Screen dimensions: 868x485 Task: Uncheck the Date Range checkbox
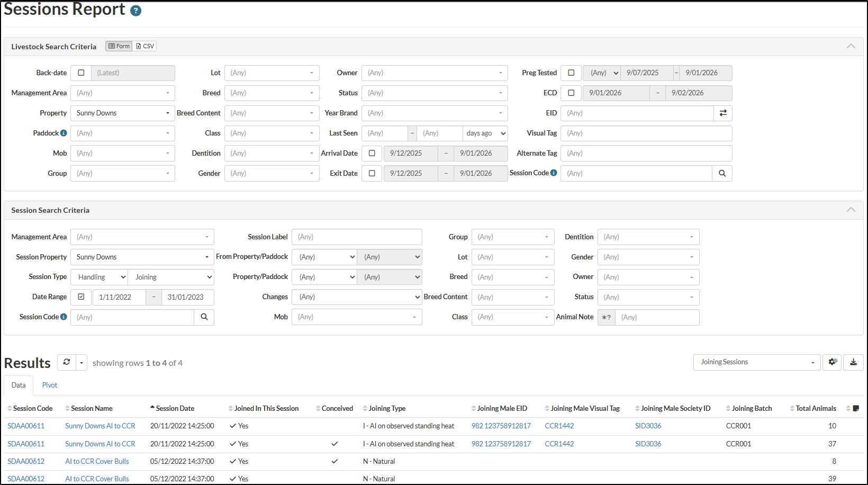pyautogui.click(x=81, y=297)
